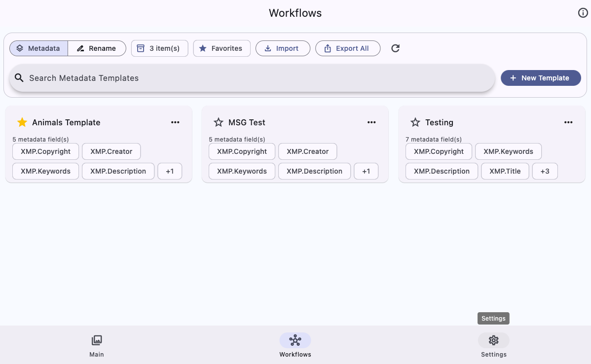591x364 pixels.
Task: Click XMP.Creator chip in MSG Test
Action: (x=307, y=151)
